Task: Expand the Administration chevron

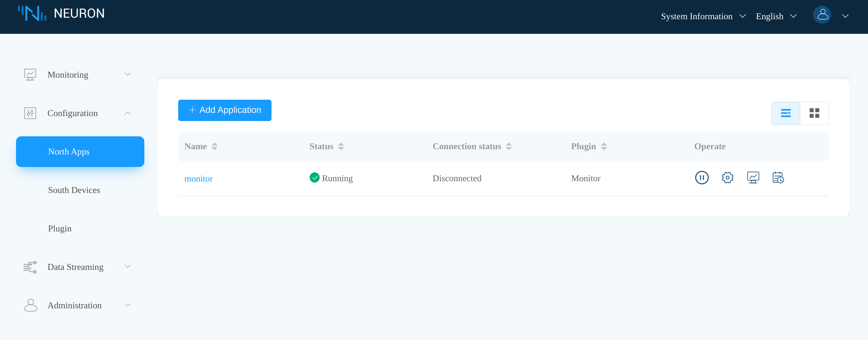Action: point(128,305)
